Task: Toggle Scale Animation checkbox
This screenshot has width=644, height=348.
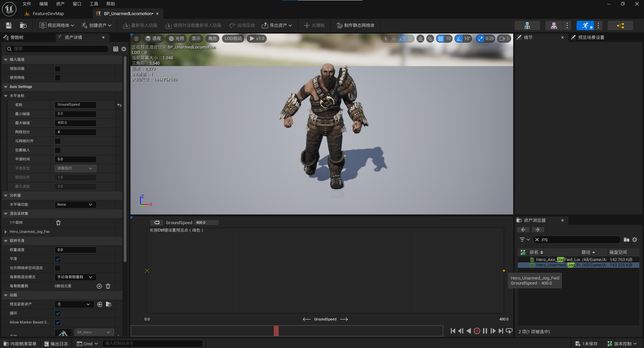Action: click(x=58, y=69)
